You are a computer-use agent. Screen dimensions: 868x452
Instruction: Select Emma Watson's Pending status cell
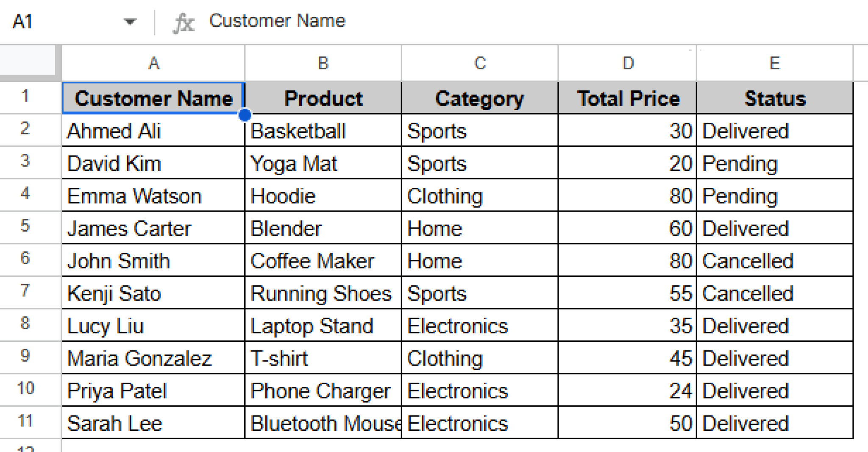[774, 195]
